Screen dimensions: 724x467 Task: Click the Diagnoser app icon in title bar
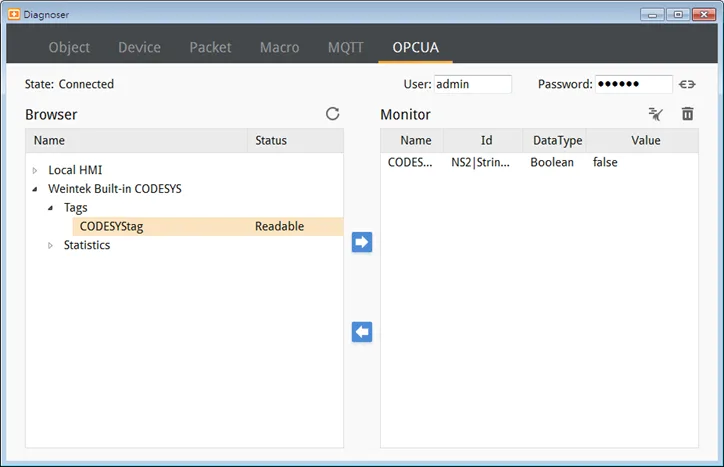point(14,14)
